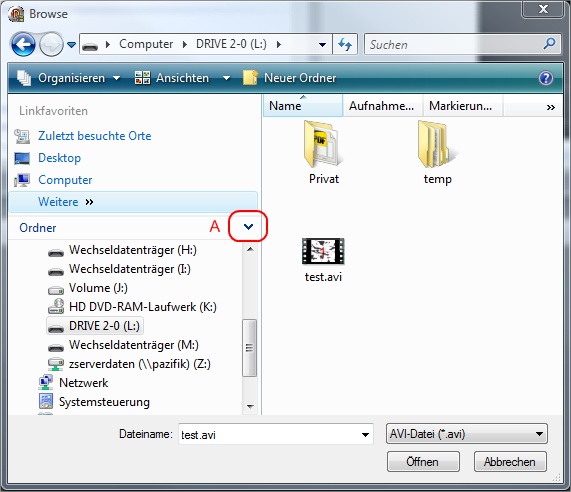Open the blue Help question mark

[x=546, y=78]
